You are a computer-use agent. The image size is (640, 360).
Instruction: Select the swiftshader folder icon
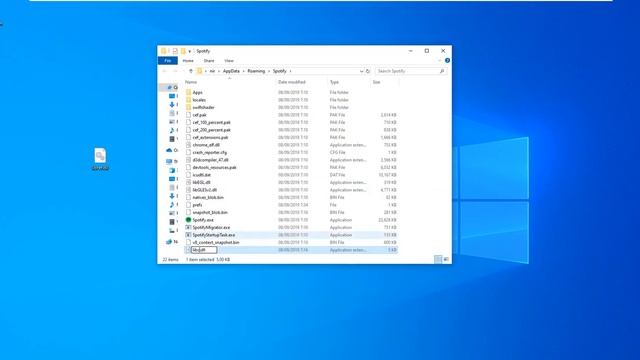[188, 107]
